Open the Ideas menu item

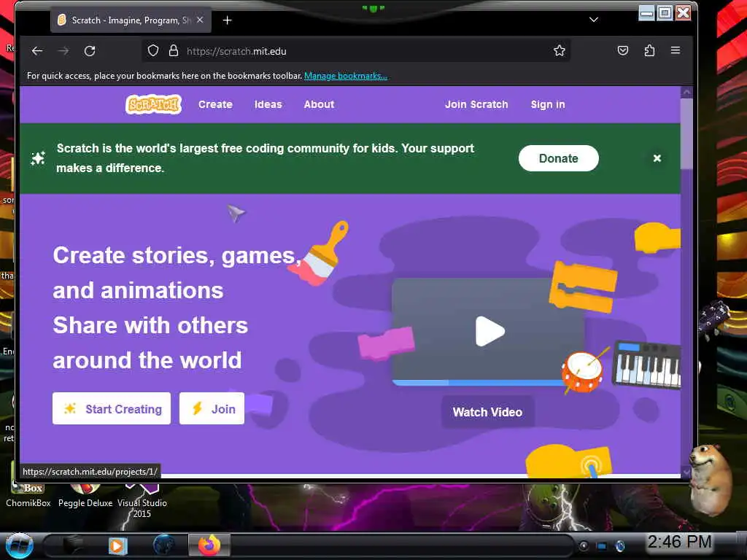point(268,104)
